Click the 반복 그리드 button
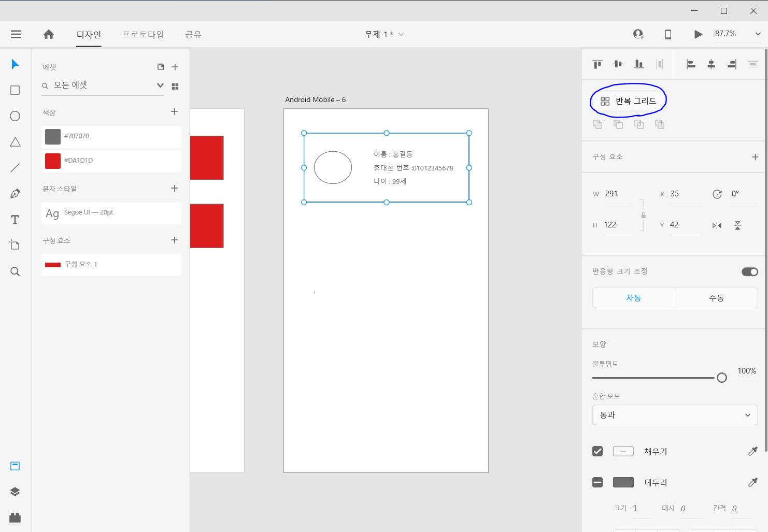This screenshot has width=768, height=532. pos(629,101)
